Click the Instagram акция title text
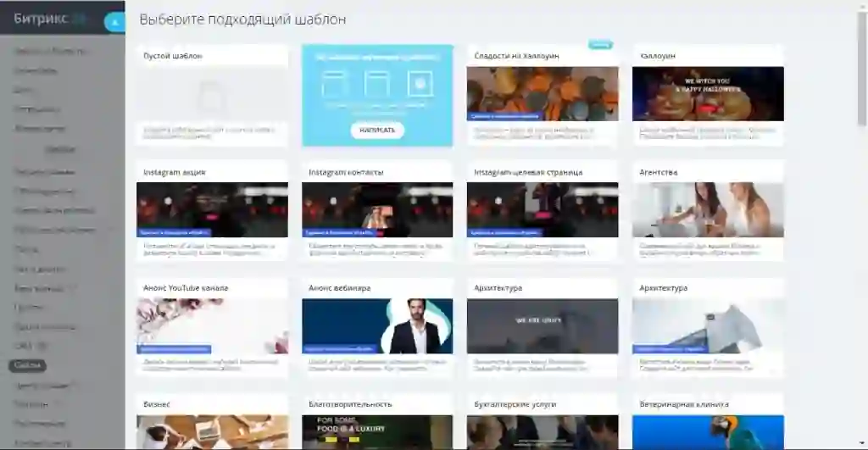The image size is (868, 450). point(175,172)
